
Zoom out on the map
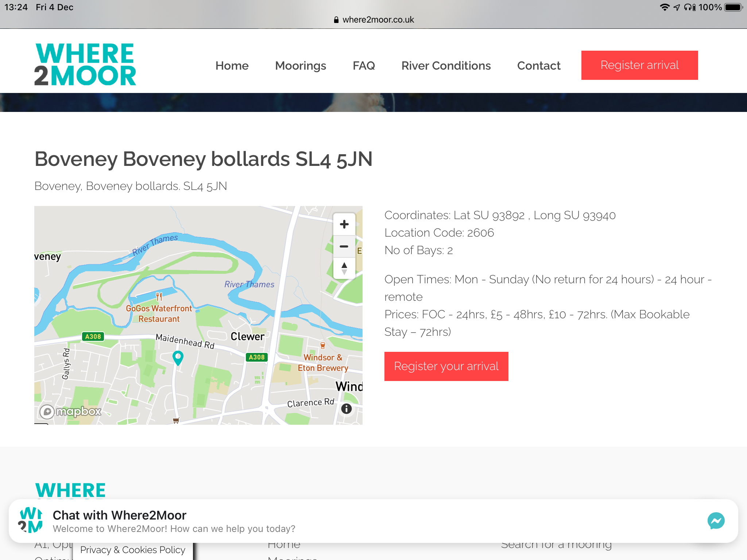[x=344, y=246]
